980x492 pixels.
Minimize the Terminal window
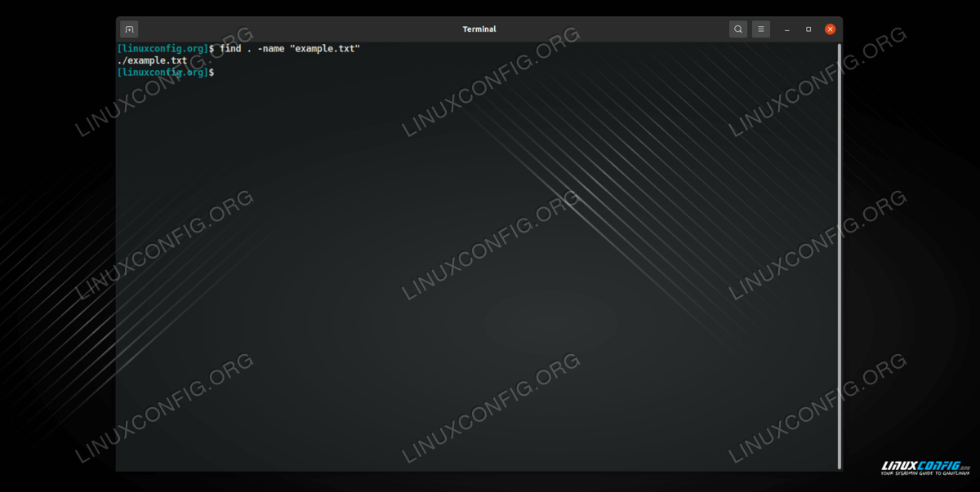click(788, 29)
